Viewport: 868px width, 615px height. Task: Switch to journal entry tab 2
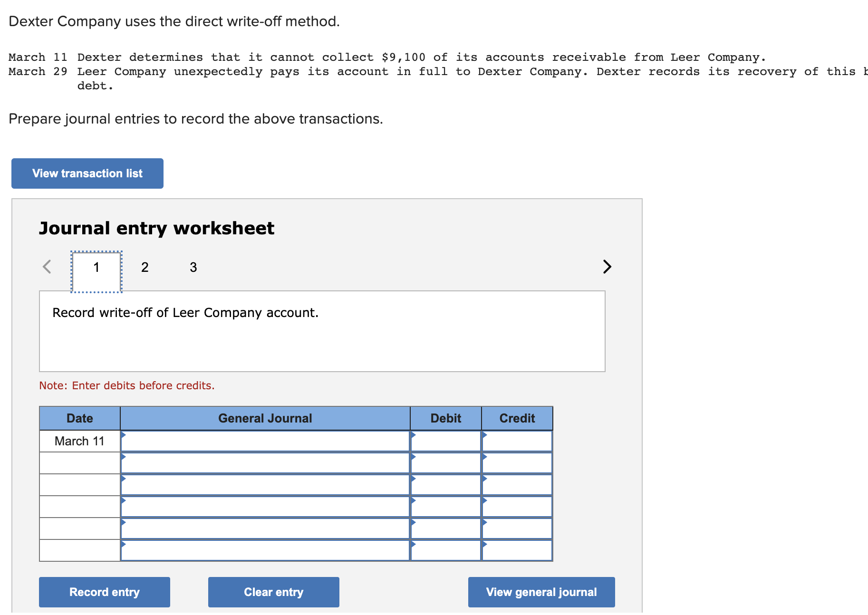tap(145, 267)
